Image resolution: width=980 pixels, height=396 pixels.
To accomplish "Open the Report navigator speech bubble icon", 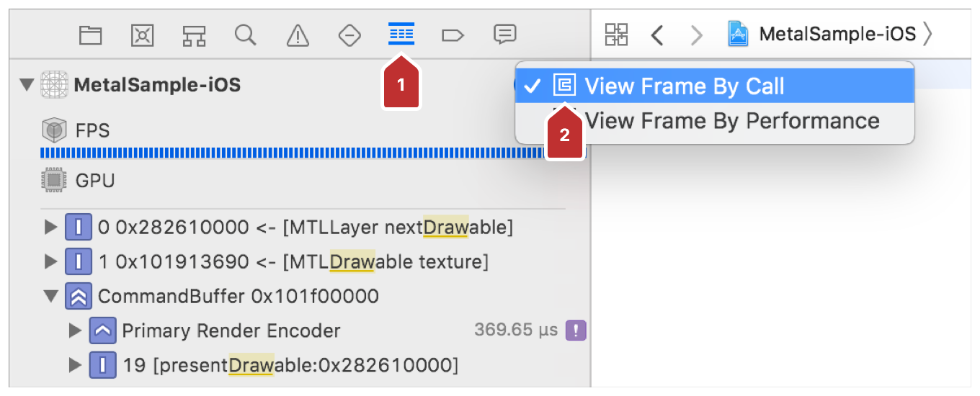I will point(505,35).
